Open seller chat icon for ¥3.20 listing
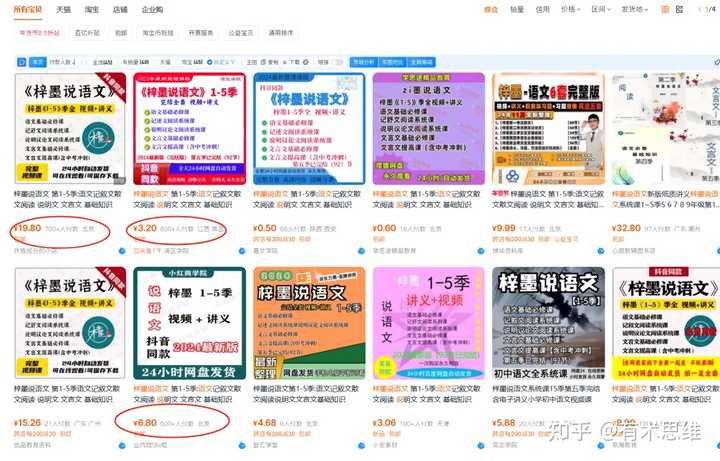Image resolution: width=720 pixels, height=461 pixels. [242, 251]
